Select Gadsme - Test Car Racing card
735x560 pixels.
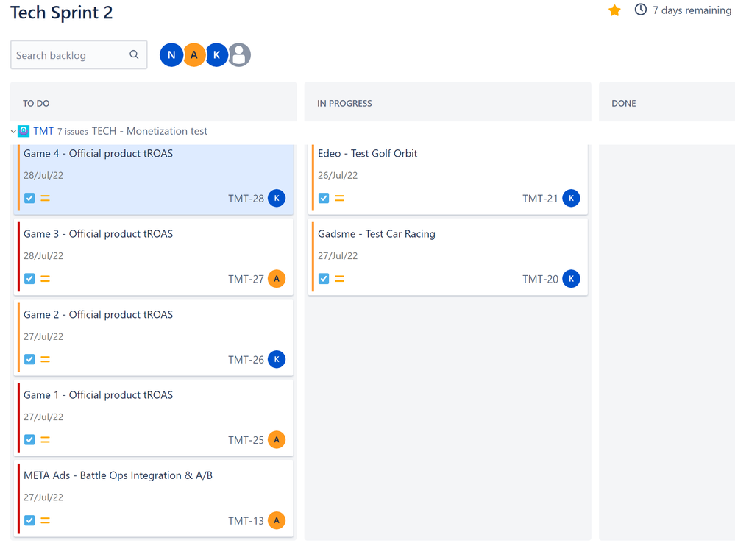(x=447, y=257)
